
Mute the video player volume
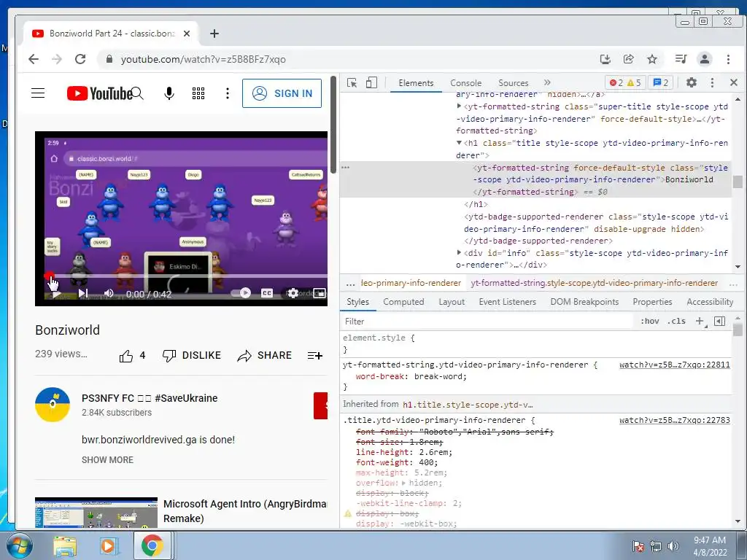[x=109, y=293]
